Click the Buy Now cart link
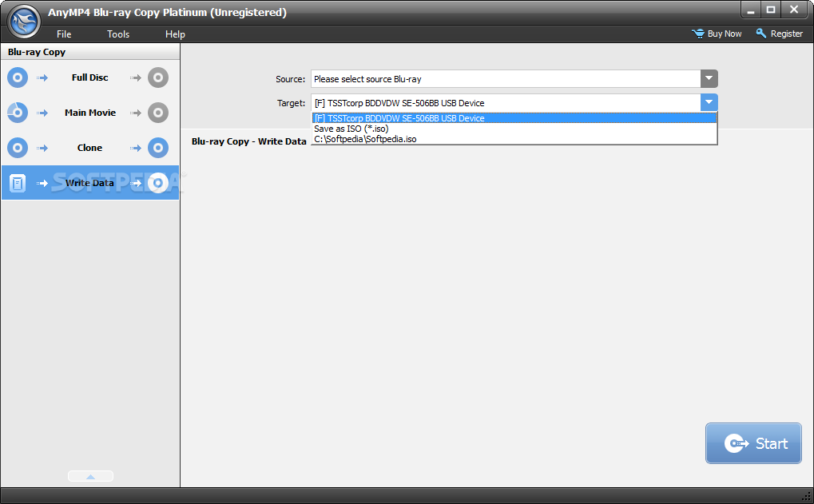This screenshot has height=504, width=814. pyautogui.click(x=717, y=34)
